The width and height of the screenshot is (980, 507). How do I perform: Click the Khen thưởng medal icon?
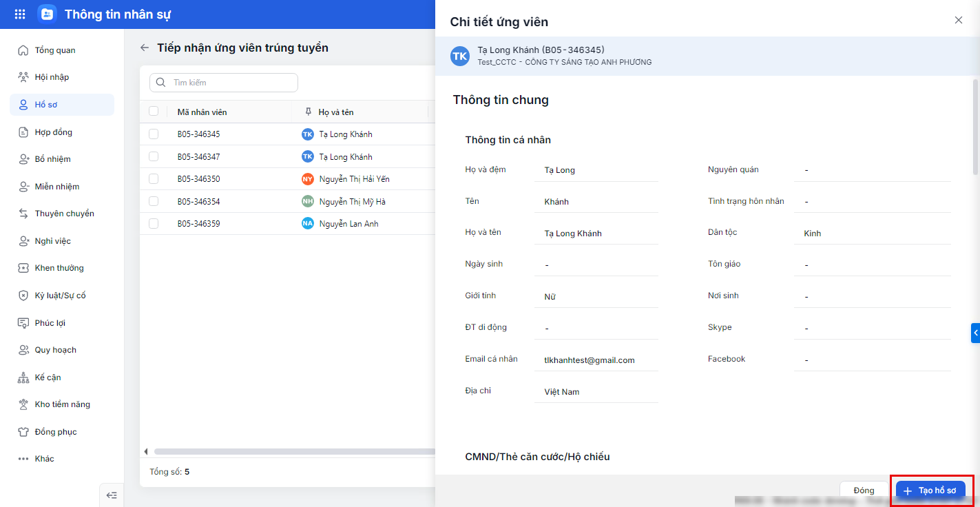point(23,268)
